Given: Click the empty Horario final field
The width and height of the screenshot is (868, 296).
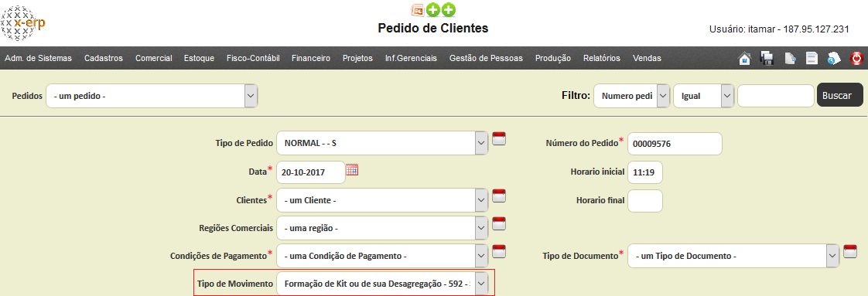Looking at the screenshot, I should point(645,200).
